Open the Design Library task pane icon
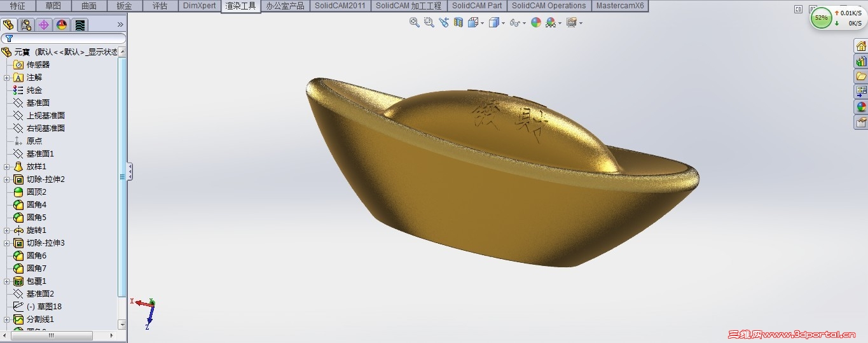 click(x=861, y=61)
